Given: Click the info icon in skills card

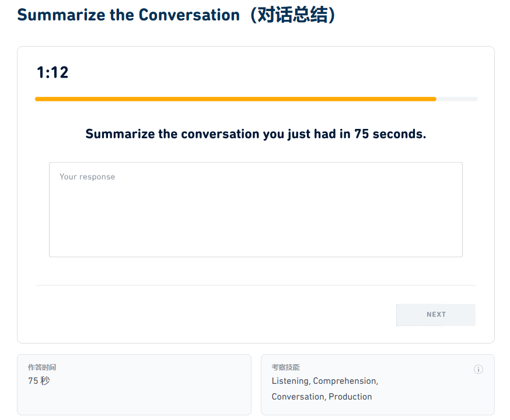Looking at the screenshot, I should coord(478,369).
